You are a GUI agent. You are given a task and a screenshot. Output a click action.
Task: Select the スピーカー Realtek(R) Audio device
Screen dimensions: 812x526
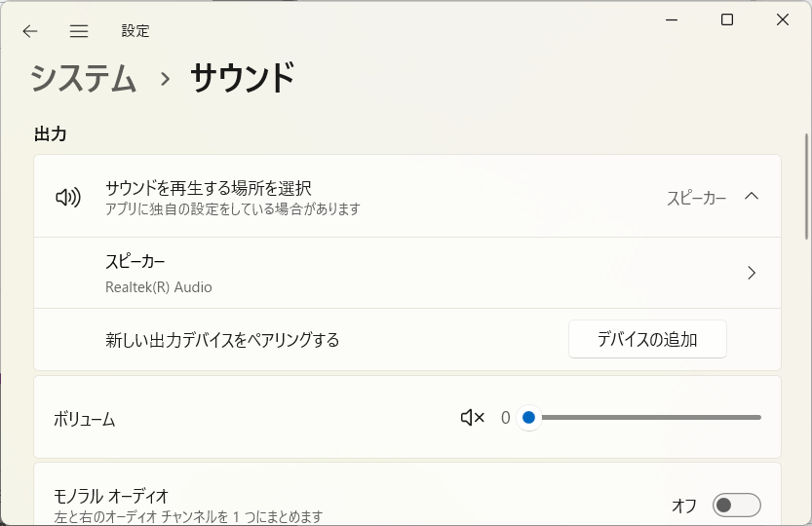[x=407, y=273]
